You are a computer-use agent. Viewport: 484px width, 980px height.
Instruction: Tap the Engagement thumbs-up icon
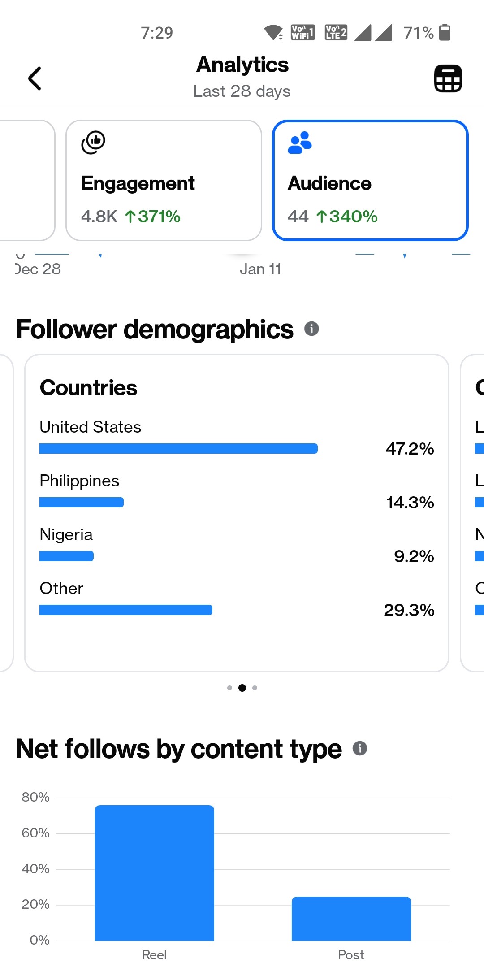pyautogui.click(x=93, y=143)
